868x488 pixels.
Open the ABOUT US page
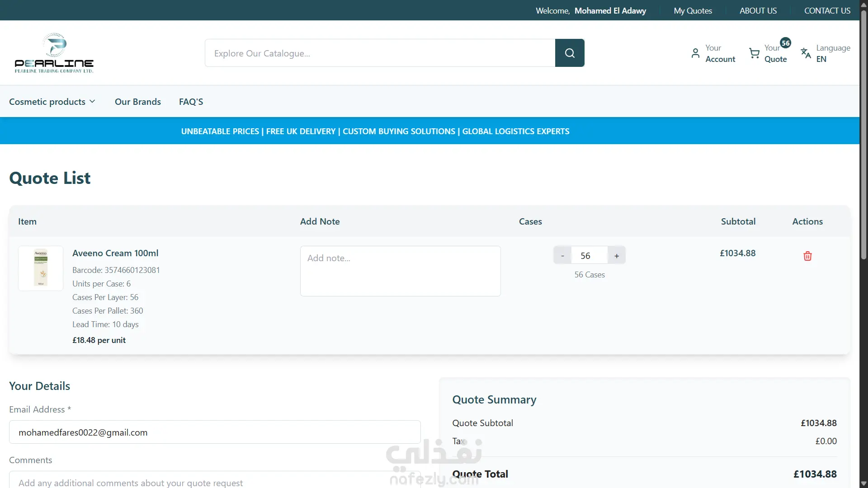coord(758,10)
